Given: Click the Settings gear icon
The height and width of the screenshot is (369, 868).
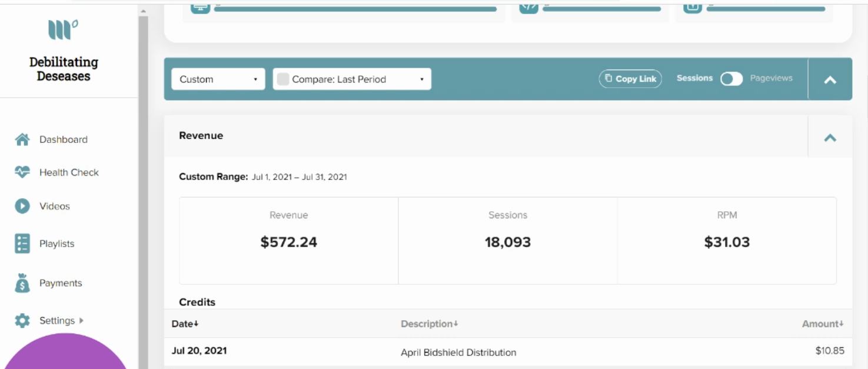Looking at the screenshot, I should tap(22, 321).
